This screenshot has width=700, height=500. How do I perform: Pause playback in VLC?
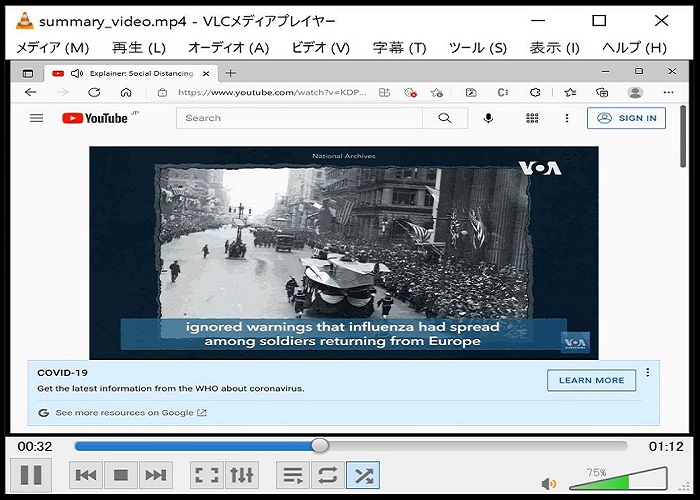31,475
